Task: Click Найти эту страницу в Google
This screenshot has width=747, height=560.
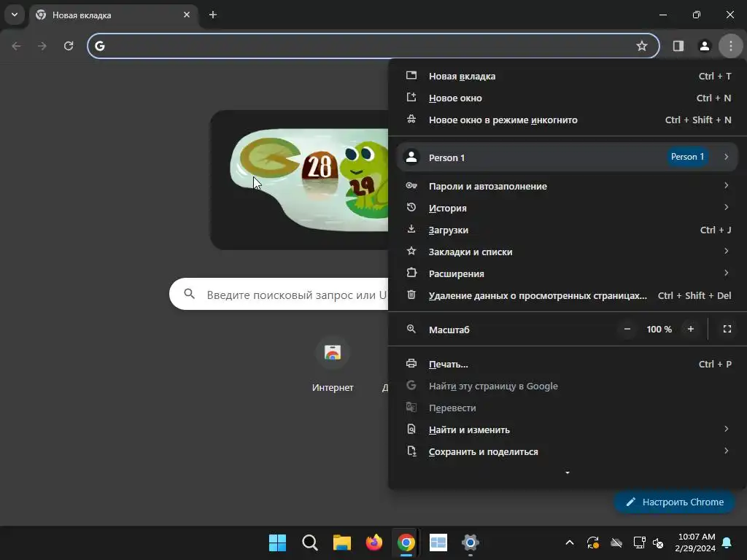Action: [568, 386]
